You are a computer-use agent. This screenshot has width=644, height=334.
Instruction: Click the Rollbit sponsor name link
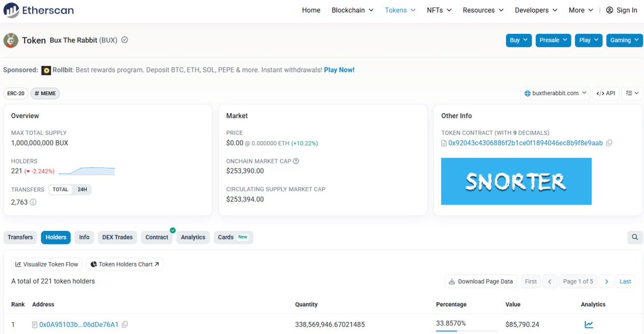coord(63,70)
